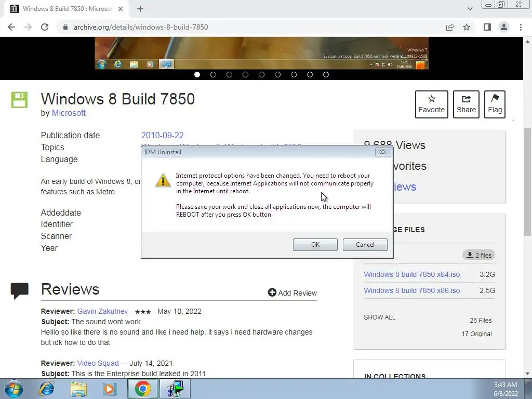Click the page vertical scrollbar thumb
The width and height of the screenshot is (532, 399).
point(528,182)
